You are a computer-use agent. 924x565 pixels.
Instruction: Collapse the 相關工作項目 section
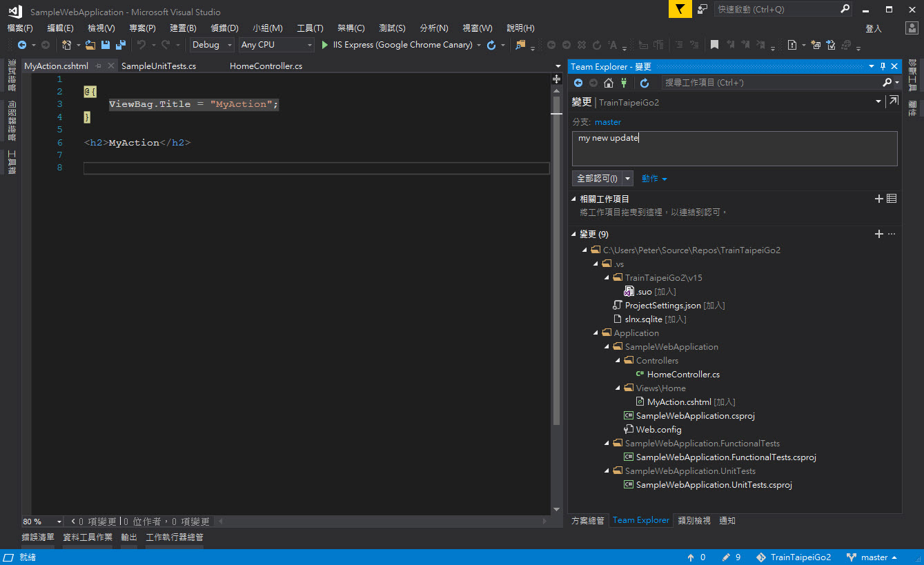[575, 199]
